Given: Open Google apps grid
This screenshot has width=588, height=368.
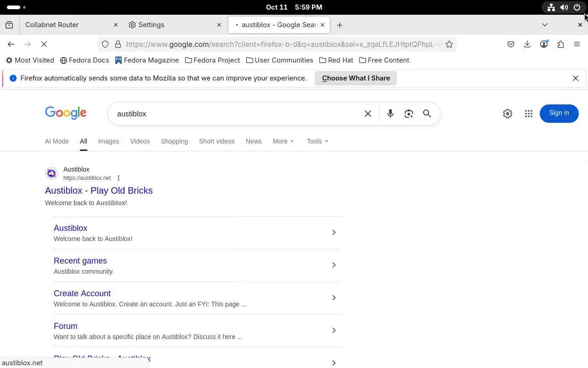Looking at the screenshot, I should coord(528,114).
